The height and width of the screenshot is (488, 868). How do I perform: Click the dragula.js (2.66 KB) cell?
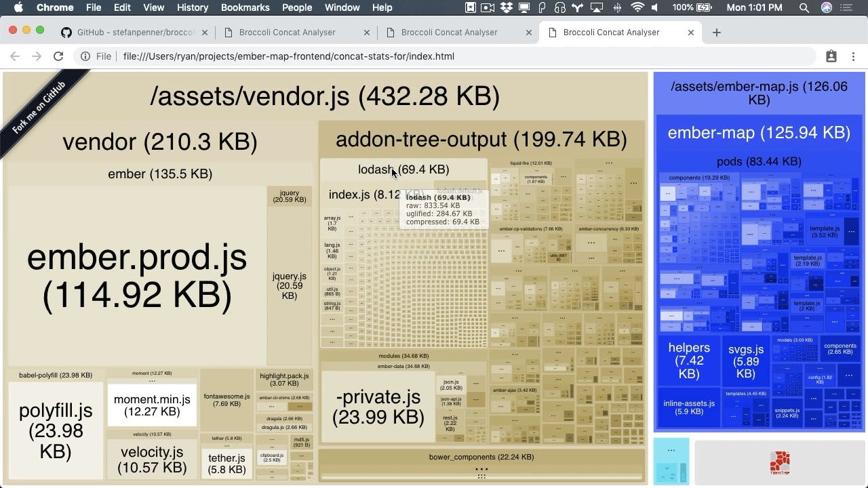click(x=284, y=427)
